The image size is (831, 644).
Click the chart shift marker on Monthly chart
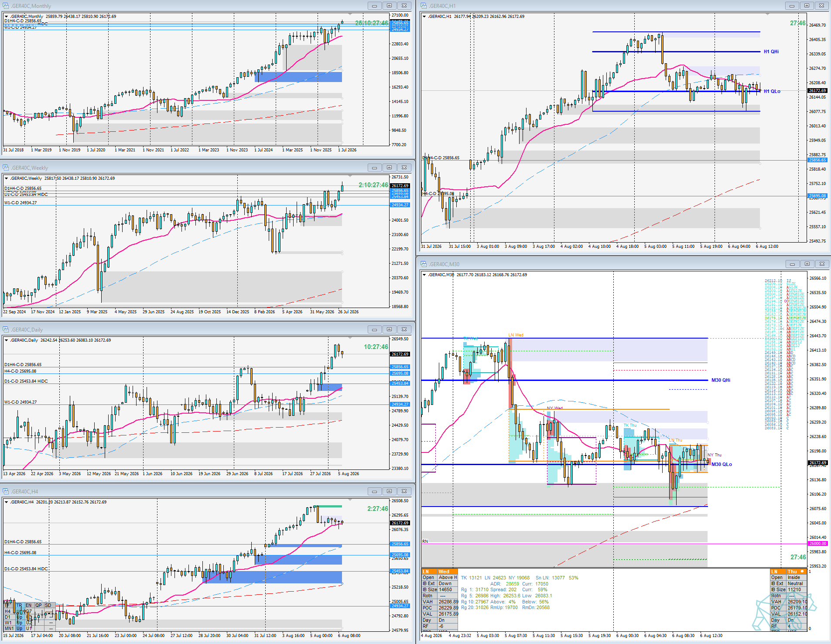pyautogui.click(x=349, y=14)
